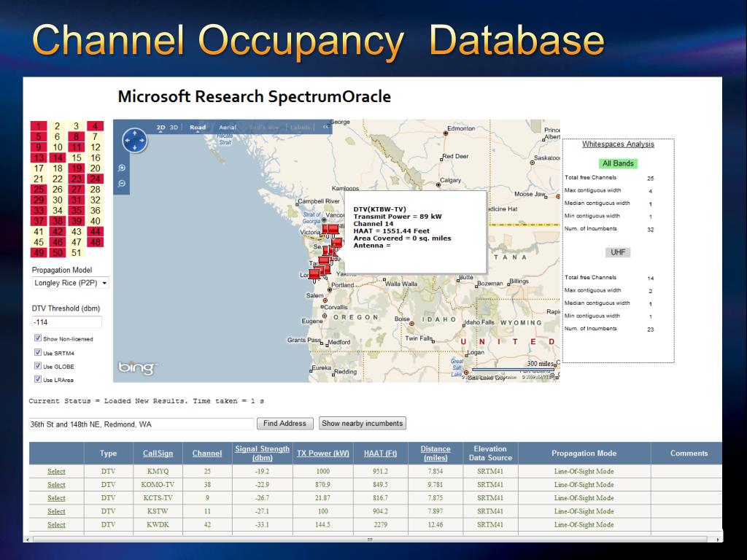Image resolution: width=747 pixels, height=560 pixels.
Task: Click free channel 51 cell
Action: 76,253
